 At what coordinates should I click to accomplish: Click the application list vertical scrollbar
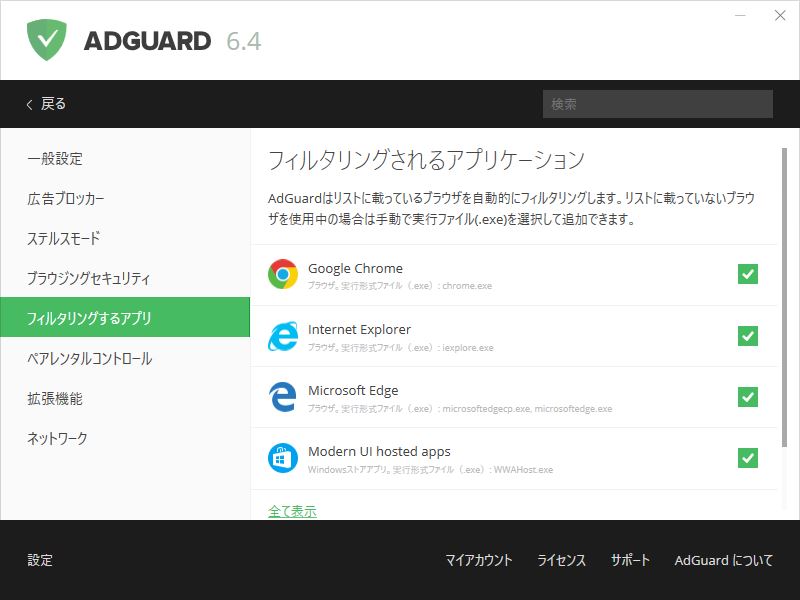tap(784, 298)
